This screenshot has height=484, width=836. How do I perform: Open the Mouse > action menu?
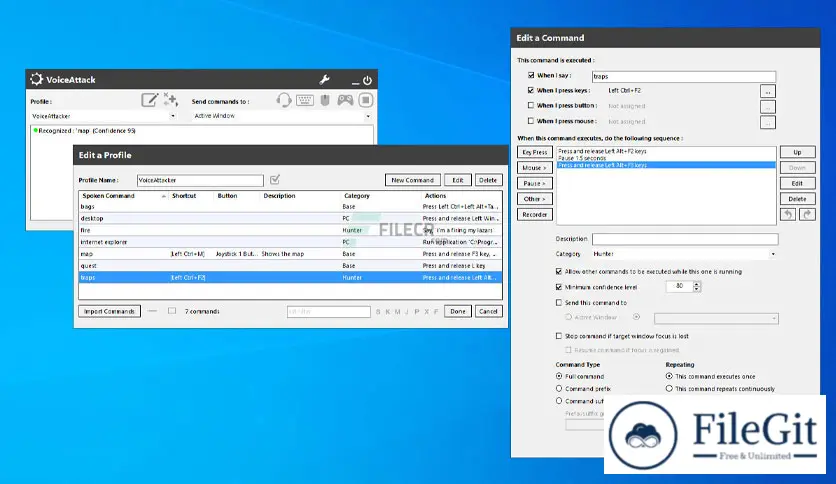[x=535, y=168]
